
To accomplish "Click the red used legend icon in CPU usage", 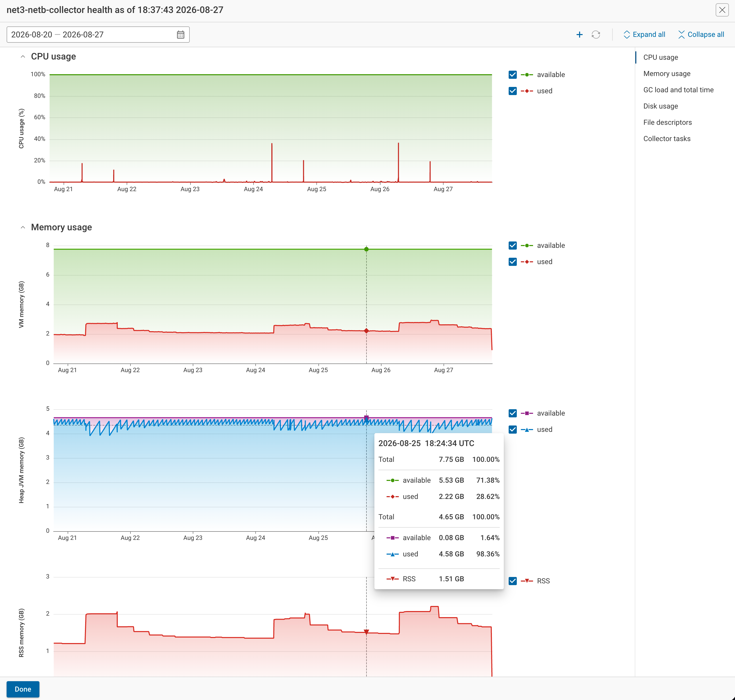I will tap(527, 91).
